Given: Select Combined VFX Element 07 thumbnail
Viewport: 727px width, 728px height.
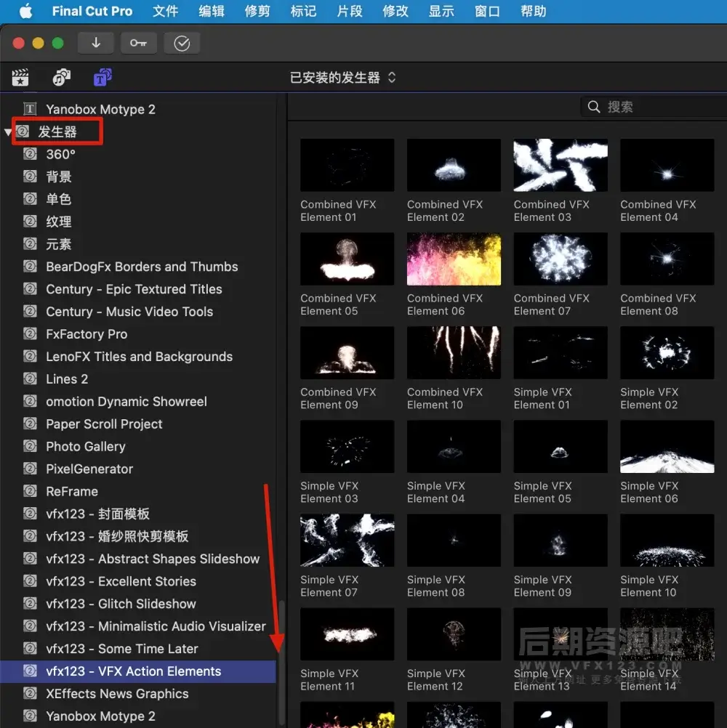Looking at the screenshot, I should click(x=561, y=259).
